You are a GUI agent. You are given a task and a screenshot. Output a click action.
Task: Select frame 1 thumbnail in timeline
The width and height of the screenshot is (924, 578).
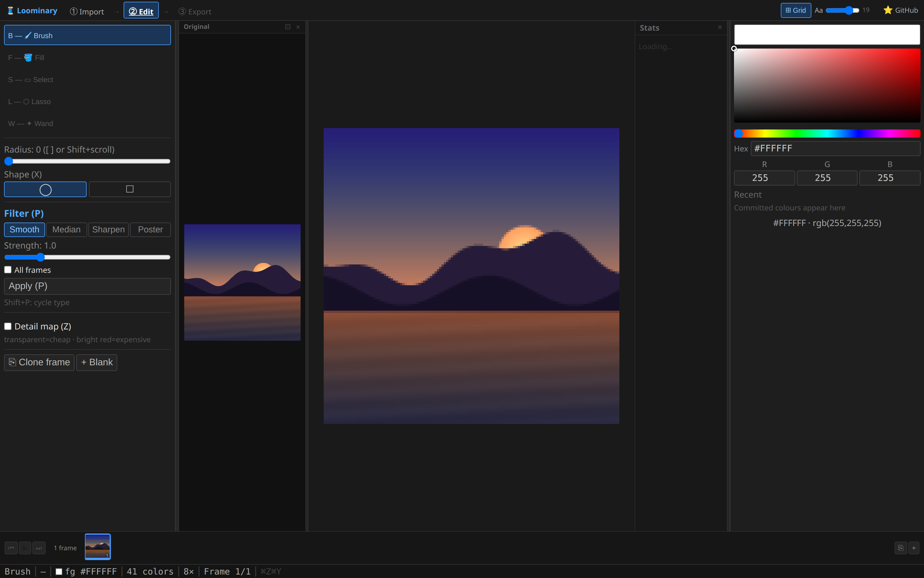(98, 547)
